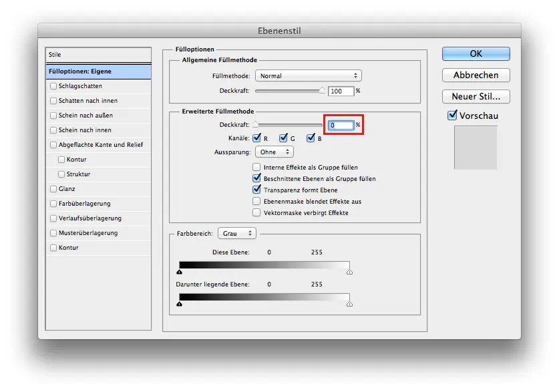
Task: Toggle the Vorschau checkbox
Action: [x=452, y=116]
